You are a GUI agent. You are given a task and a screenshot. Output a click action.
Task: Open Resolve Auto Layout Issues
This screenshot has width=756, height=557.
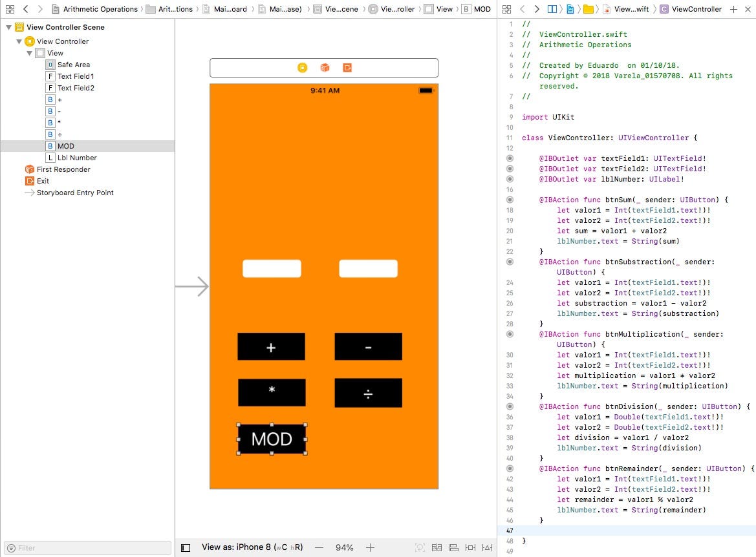pos(487,547)
